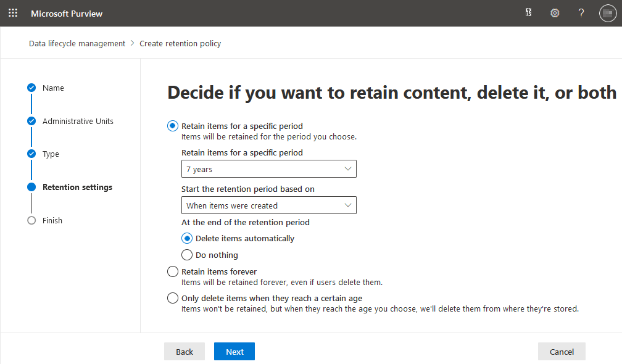Viewport: 622px width, 364px height.
Task: Click the Name step checkmark icon
Action: coord(31,88)
